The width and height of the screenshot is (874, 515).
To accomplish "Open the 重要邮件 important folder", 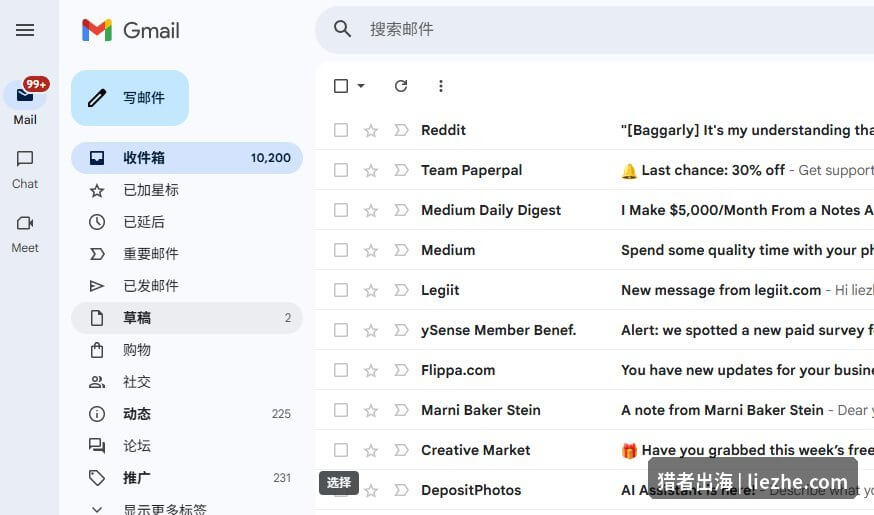I will click(x=187, y=254).
